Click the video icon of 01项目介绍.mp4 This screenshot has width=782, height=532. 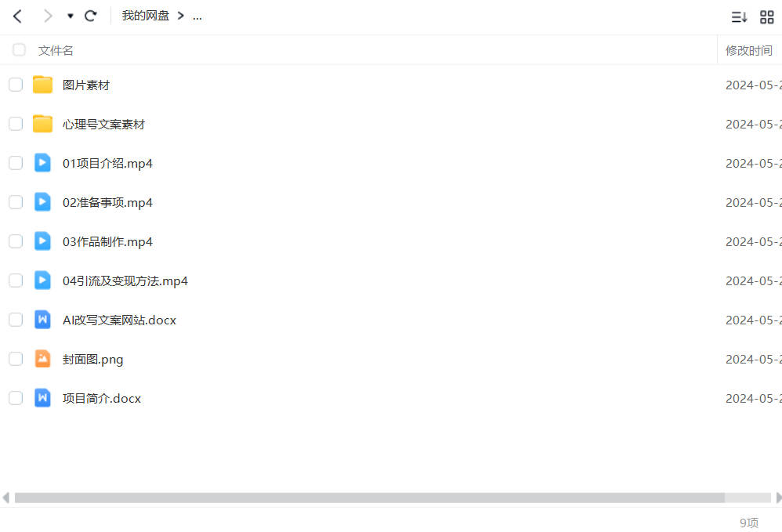[42, 162]
